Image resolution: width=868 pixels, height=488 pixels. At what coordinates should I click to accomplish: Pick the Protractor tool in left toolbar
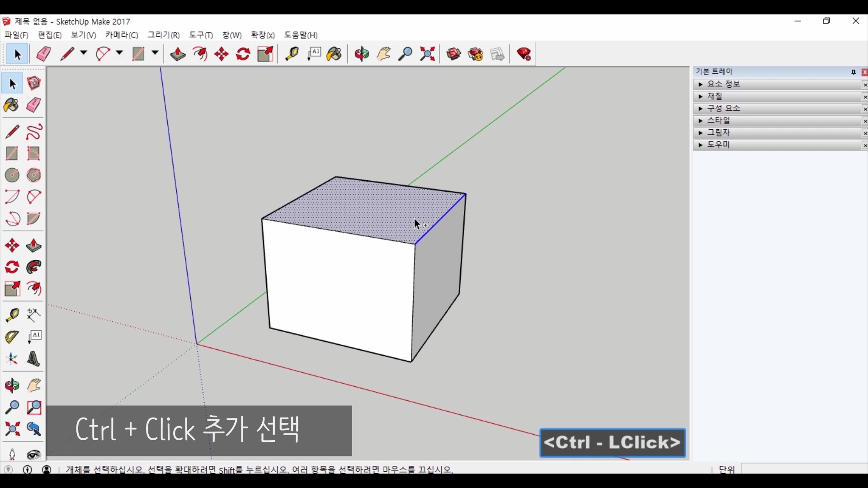[x=12, y=337]
